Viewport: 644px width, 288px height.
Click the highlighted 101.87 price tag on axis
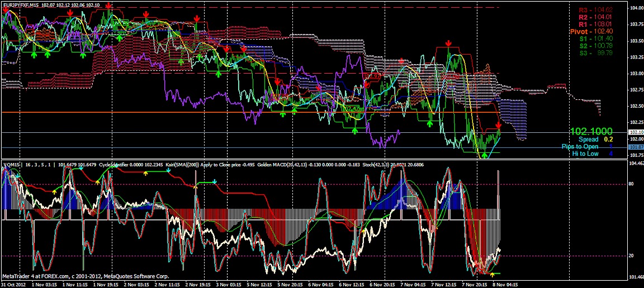pos(636,147)
